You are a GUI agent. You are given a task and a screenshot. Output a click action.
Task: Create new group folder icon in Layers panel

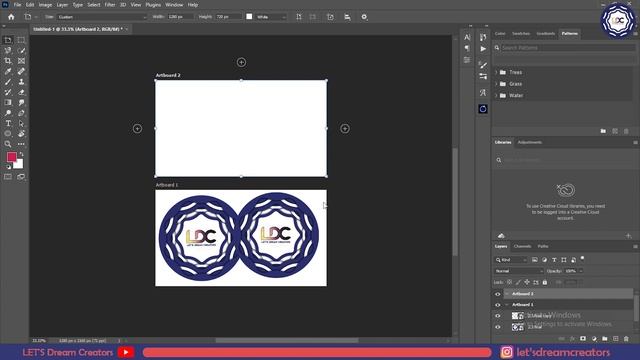[604, 339]
